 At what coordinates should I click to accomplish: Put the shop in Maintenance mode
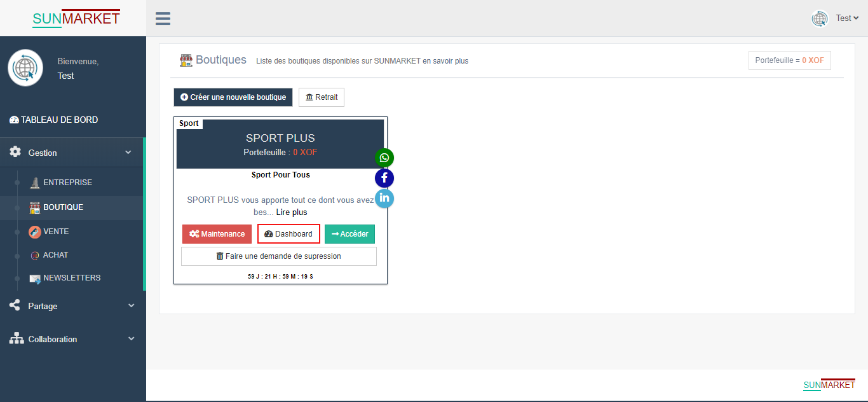[x=217, y=234]
